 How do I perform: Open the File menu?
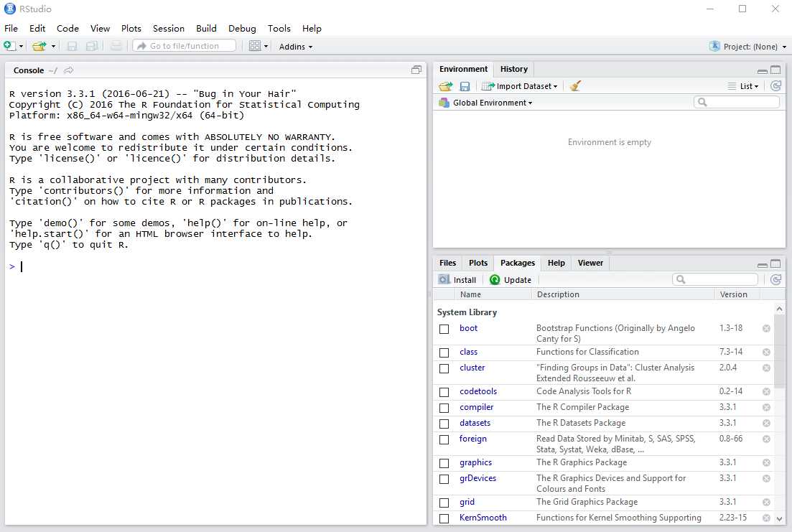[11, 28]
